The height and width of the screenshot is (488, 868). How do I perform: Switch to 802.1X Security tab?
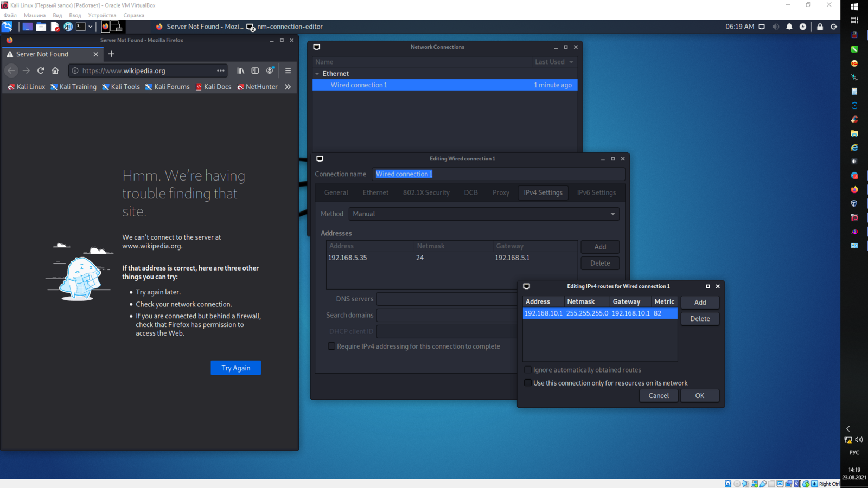tap(426, 192)
